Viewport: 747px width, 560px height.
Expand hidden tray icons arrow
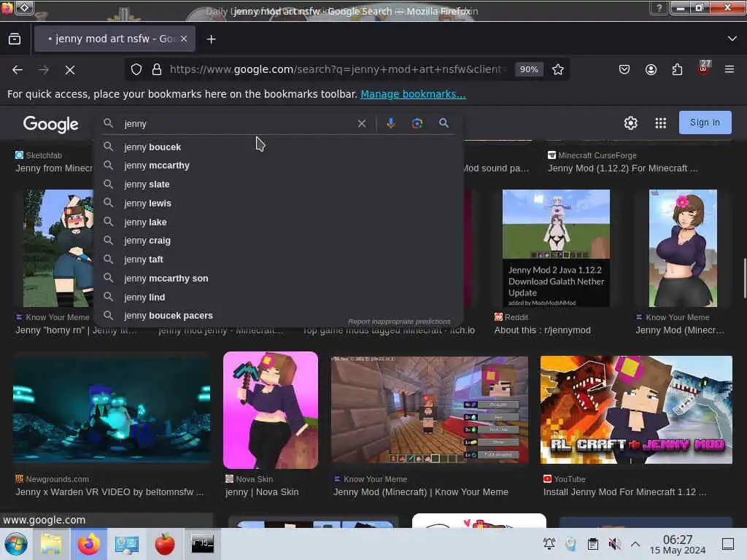(x=635, y=544)
